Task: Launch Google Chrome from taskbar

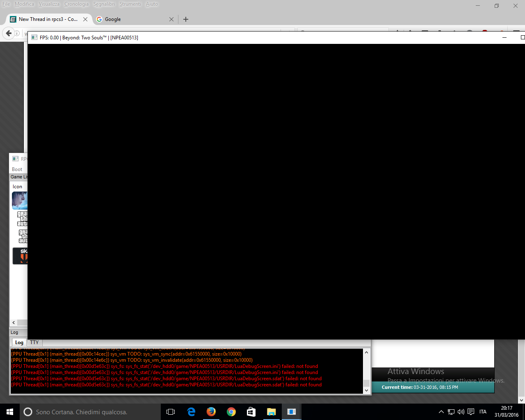Action: pos(231,412)
